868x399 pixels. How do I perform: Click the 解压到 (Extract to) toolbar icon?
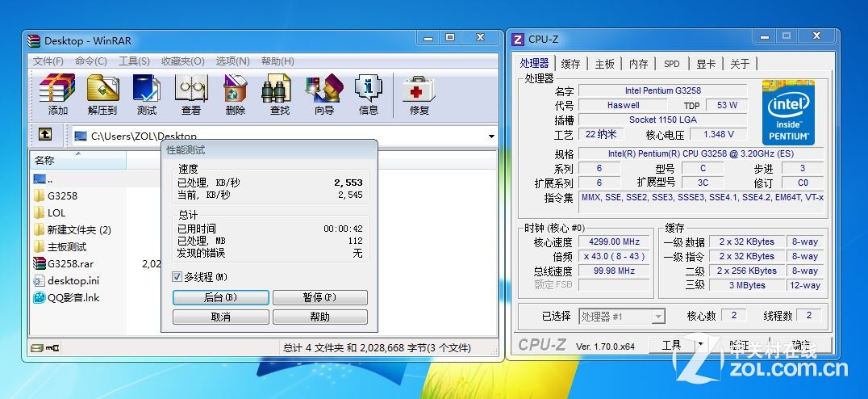[x=102, y=88]
